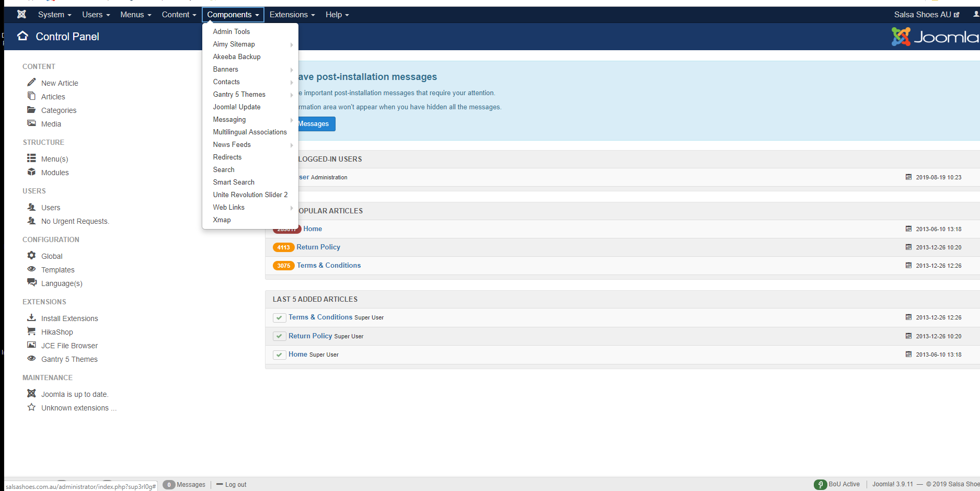
Task: Click New Article in the sidebar
Action: click(60, 83)
